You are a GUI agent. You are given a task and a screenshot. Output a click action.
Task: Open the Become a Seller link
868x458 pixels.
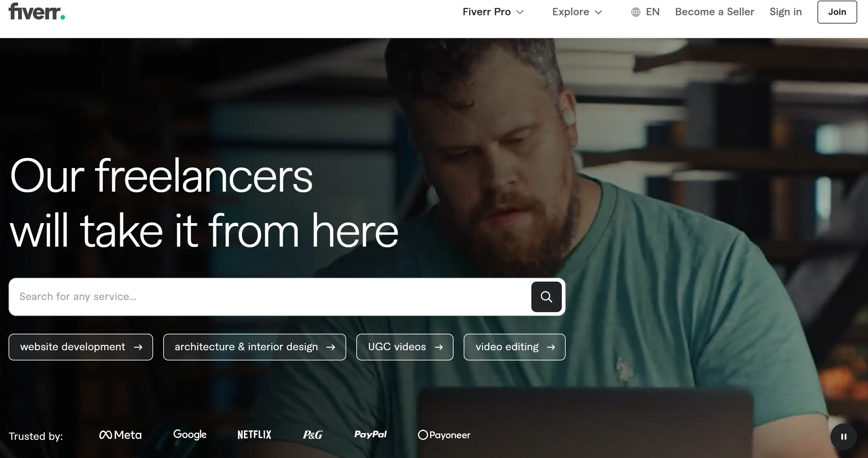point(714,12)
